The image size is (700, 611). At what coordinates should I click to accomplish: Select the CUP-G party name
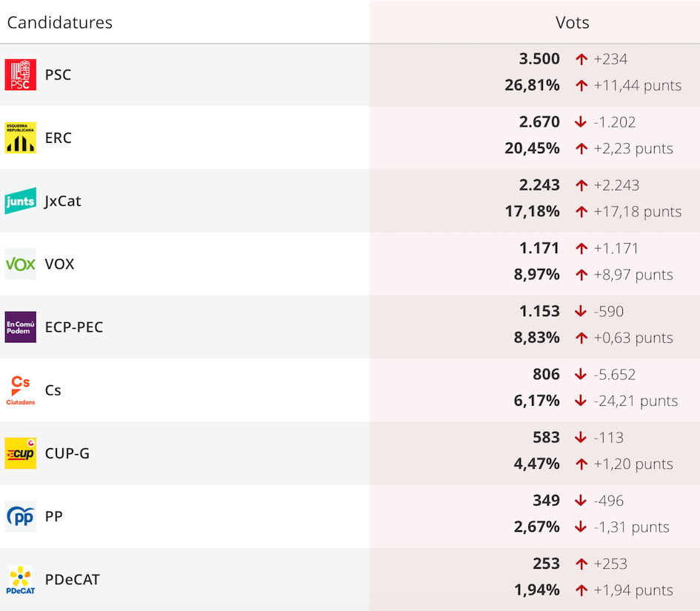(67, 453)
